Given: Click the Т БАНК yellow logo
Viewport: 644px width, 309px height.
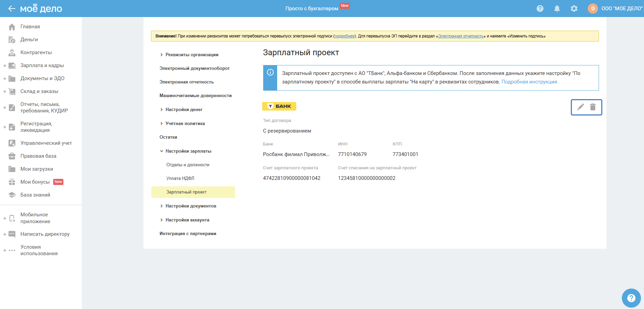Looking at the screenshot, I should pyautogui.click(x=279, y=106).
